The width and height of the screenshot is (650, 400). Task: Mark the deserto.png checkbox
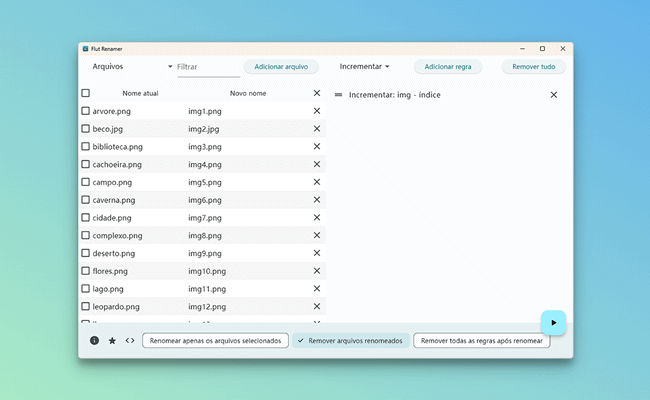(x=85, y=253)
